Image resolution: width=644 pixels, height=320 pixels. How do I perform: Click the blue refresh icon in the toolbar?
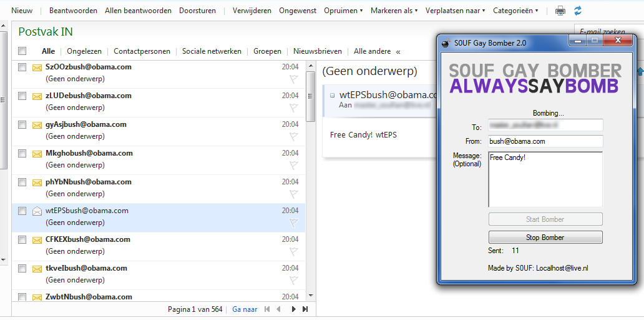point(578,11)
